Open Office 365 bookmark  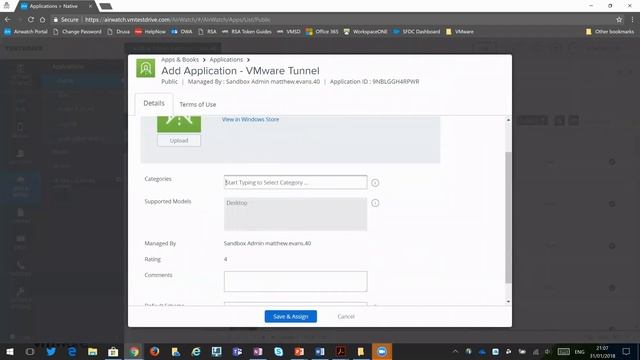point(322,31)
